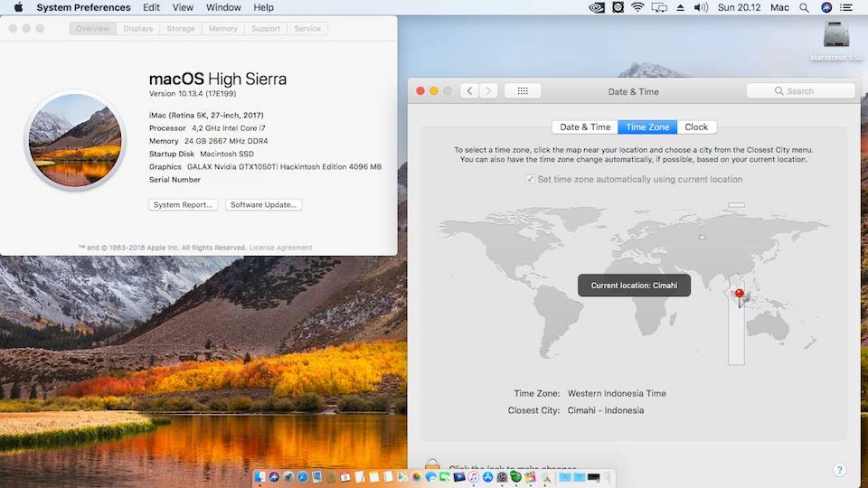Click the Western Indonesia Time value
868x488 pixels.
click(617, 393)
